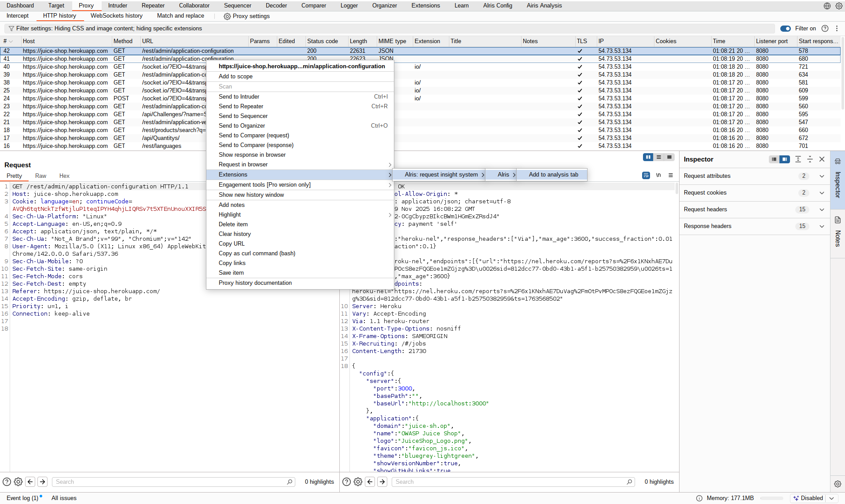Select Add to analysis tab option

[553, 175]
